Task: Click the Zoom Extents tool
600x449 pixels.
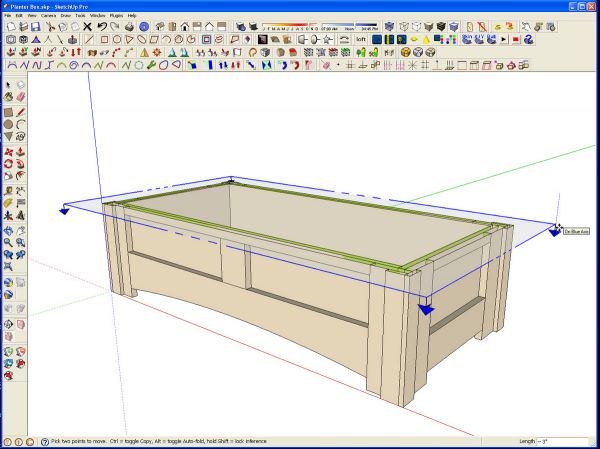Action: pyautogui.click(x=8, y=266)
